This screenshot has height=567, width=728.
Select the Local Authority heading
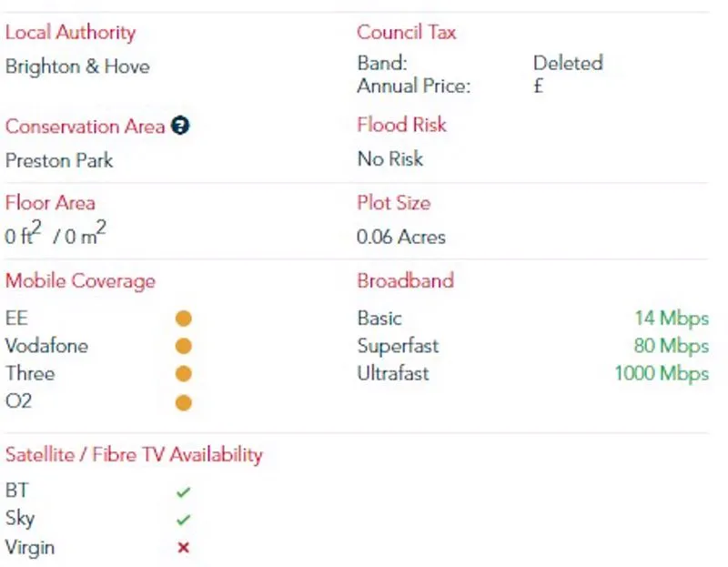click(71, 33)
